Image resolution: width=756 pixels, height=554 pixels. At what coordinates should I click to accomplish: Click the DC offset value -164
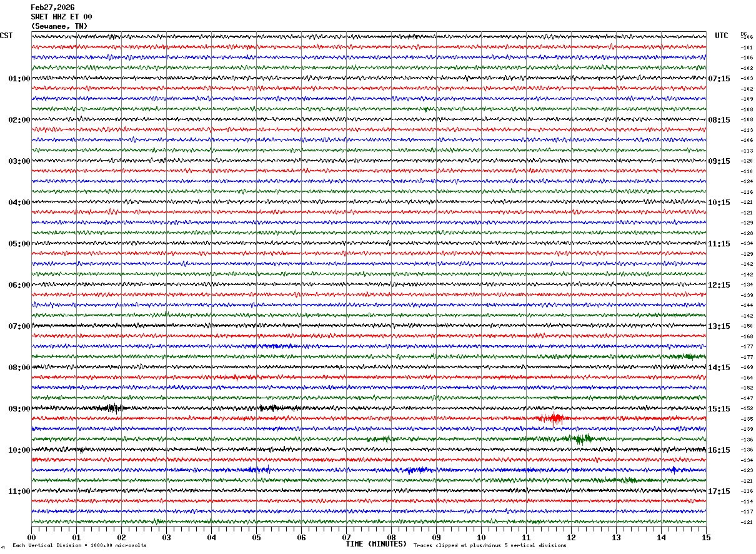(747, 378)
